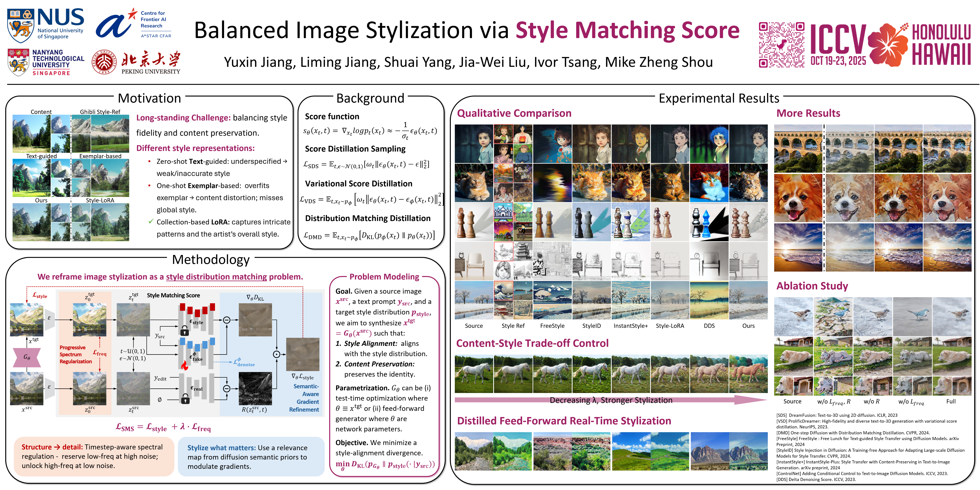Click the DreamFusion SDS reference entry

click(x=837, y=415)
